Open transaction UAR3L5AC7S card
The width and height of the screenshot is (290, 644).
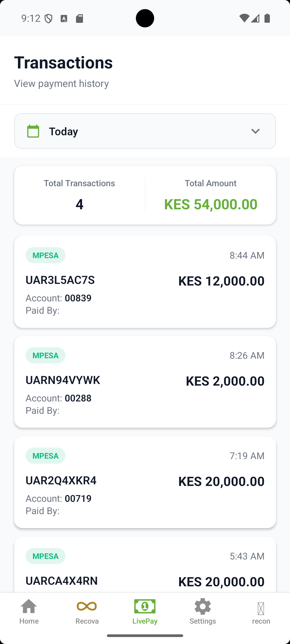145,282
